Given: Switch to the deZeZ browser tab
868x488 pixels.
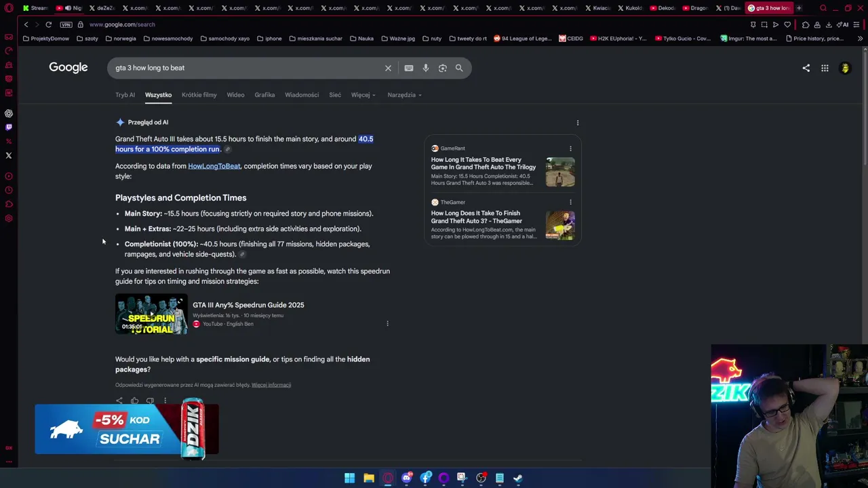Looking at the screenshot, I should [101, 8].
